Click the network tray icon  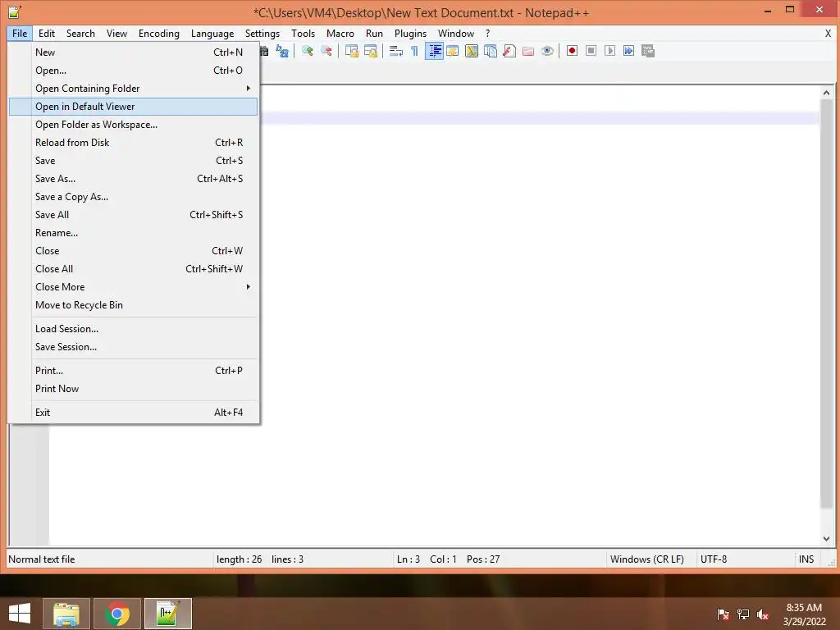click(x=743, y=614)
